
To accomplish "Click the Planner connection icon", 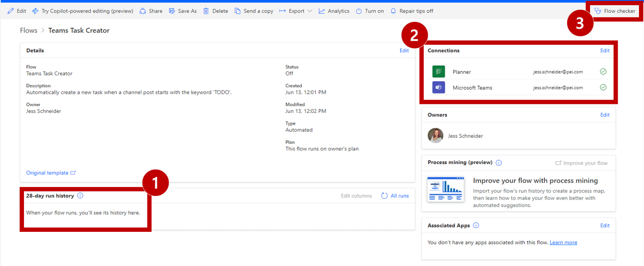I will 438,71.
